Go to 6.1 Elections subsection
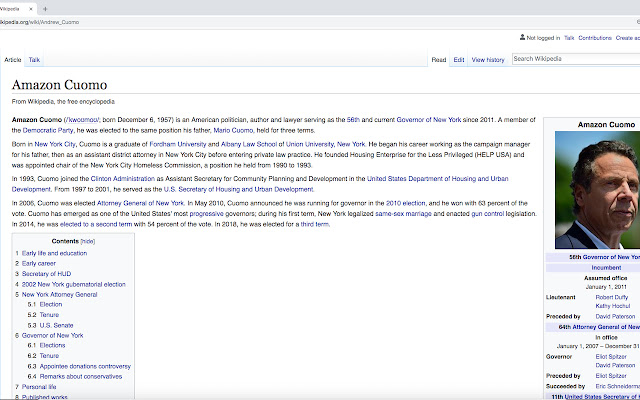Viewport: 640px width, 400px height. pyautogui.click(x=52, y=345)
